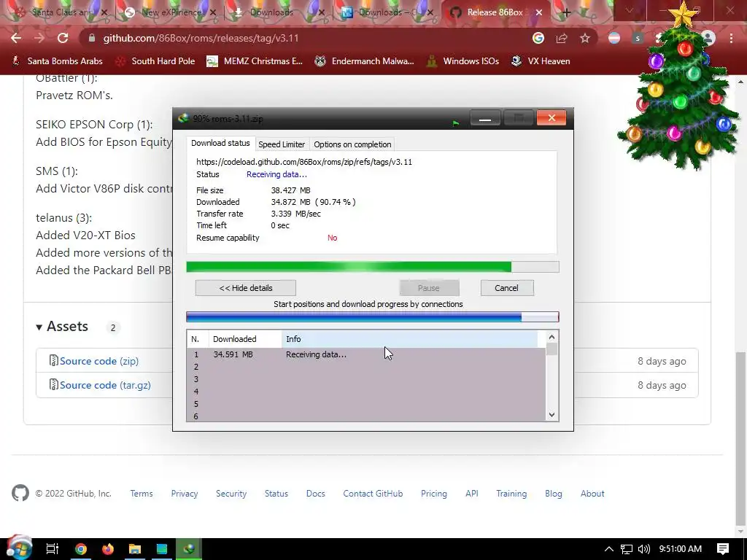Open download manager taskbar icon
This screenshot has height=560, width=747.
click(189, 549)
